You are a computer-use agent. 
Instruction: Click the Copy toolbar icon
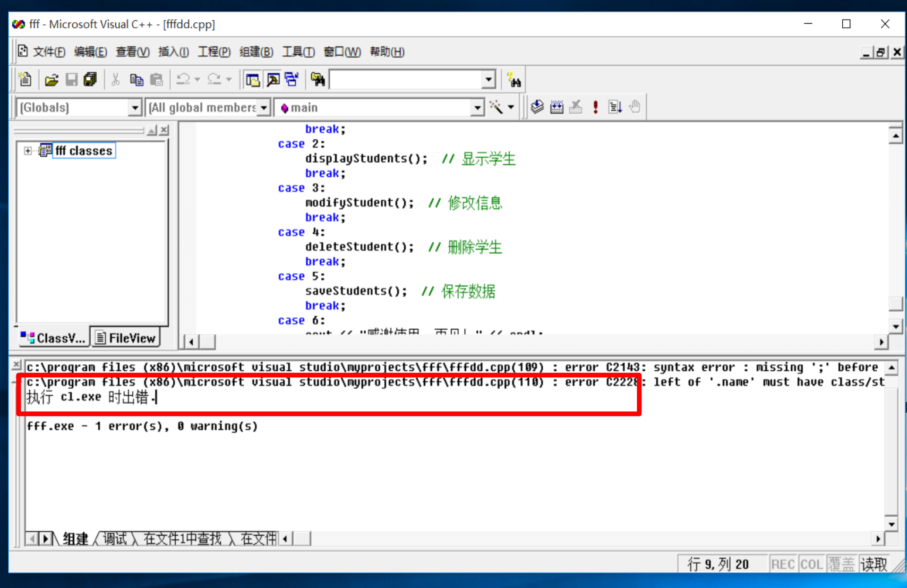coord(137,80)
